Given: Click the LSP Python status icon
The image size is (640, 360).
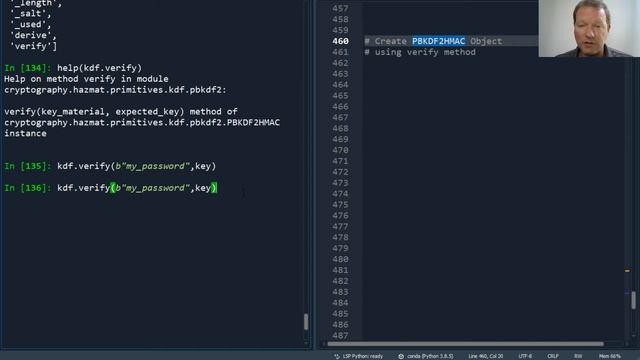Looking at the screenshot, I should pyautogui.click(x=337, y=356).
